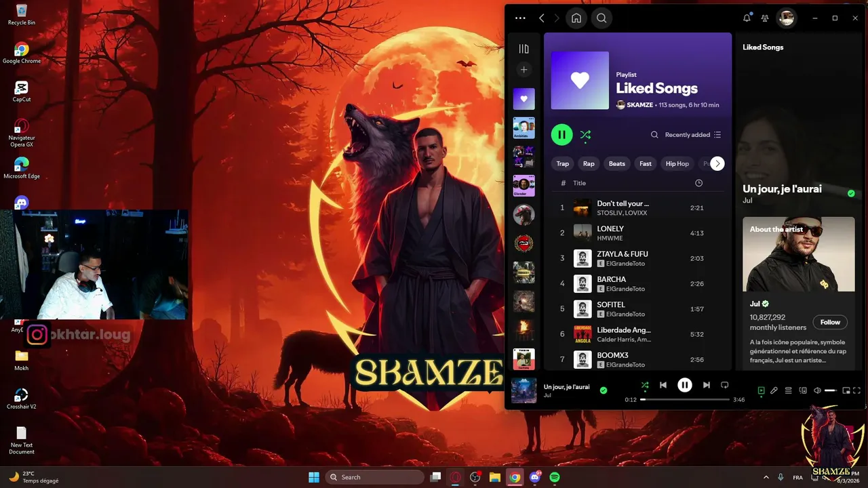
Task: Show more genre filters with the arrow
Action: coord(717,163)
